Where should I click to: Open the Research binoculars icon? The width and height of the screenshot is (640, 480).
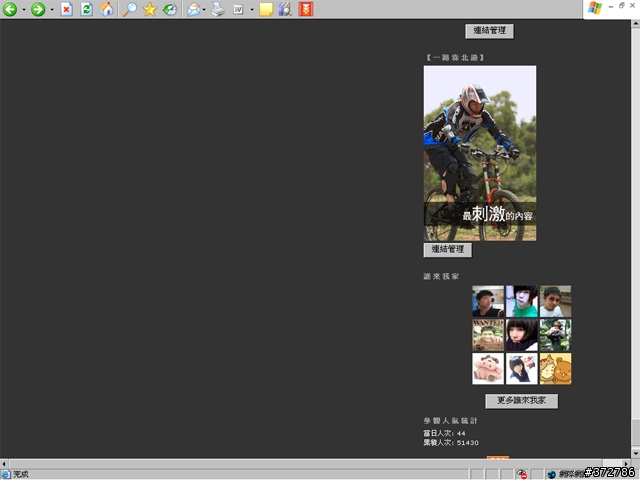point(285,9)
